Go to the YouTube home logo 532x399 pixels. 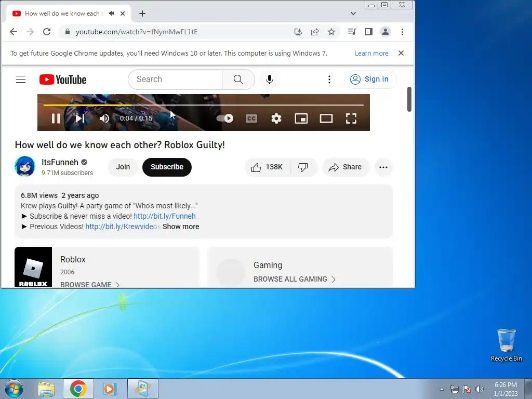(x=63, y=79)
